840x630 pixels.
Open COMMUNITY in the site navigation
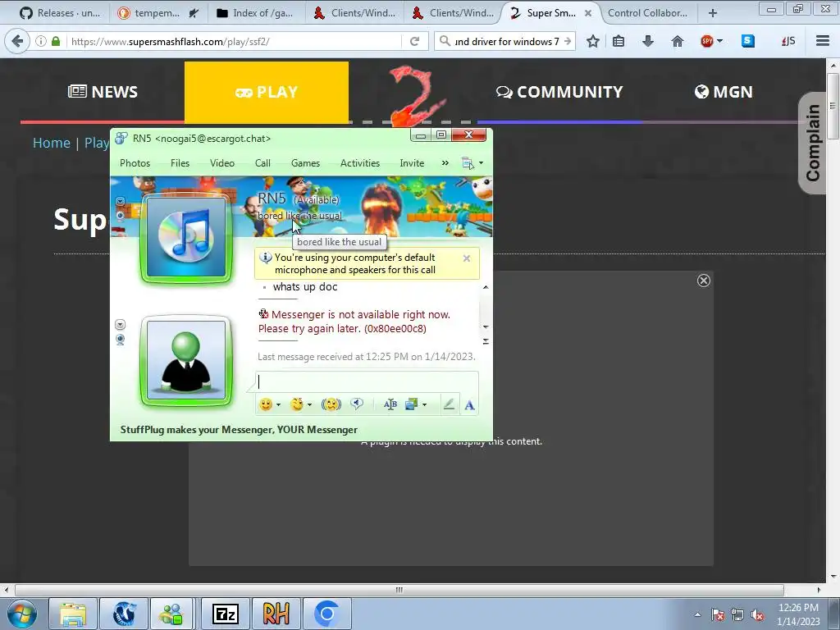pyautogui.click(x=559, y=92)
